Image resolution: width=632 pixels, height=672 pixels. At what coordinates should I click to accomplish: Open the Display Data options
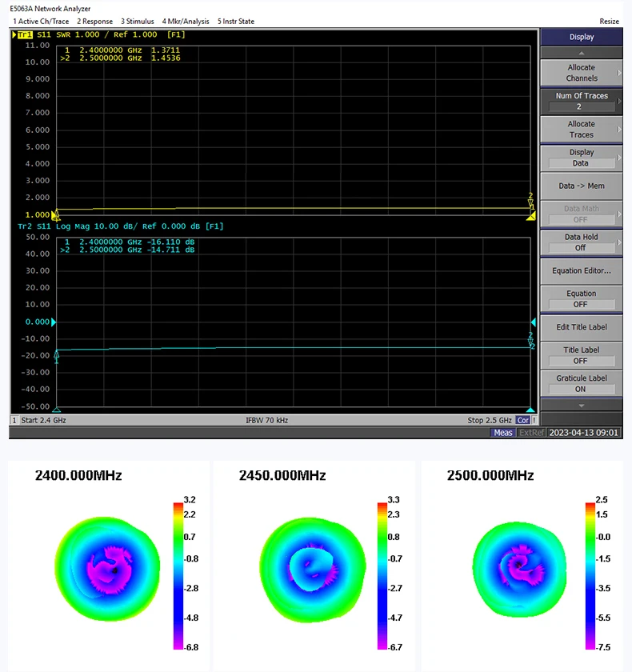(582, 158)
